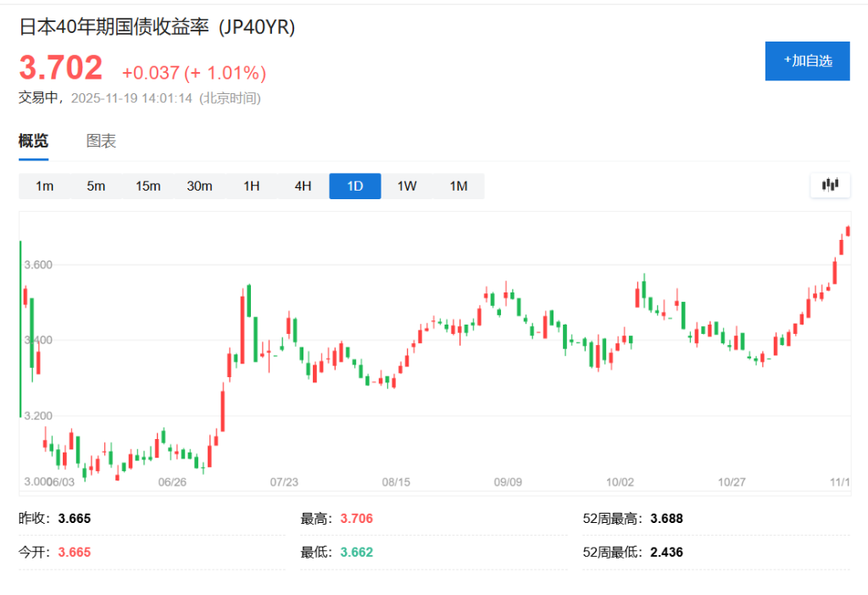This screenshot has height=595, width=868.
Task: Switch to the 1H interval
Action: [251, 186]
